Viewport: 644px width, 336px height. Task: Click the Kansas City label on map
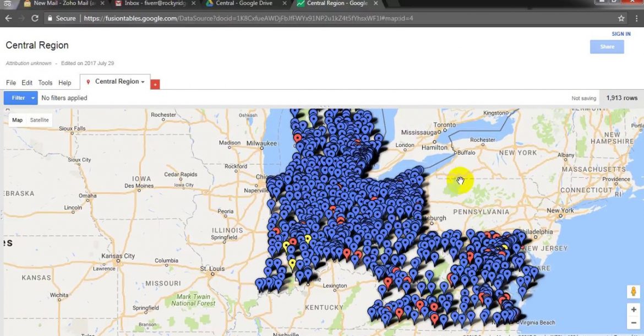pos(118,256)
